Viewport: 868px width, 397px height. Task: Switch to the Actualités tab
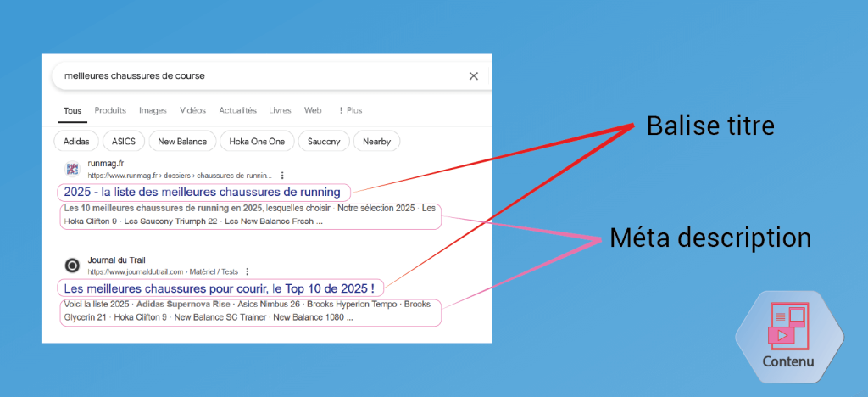pos(237,110)
